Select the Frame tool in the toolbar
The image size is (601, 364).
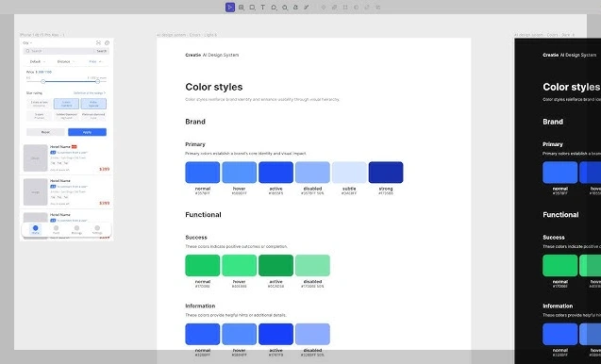click(242, 8)
